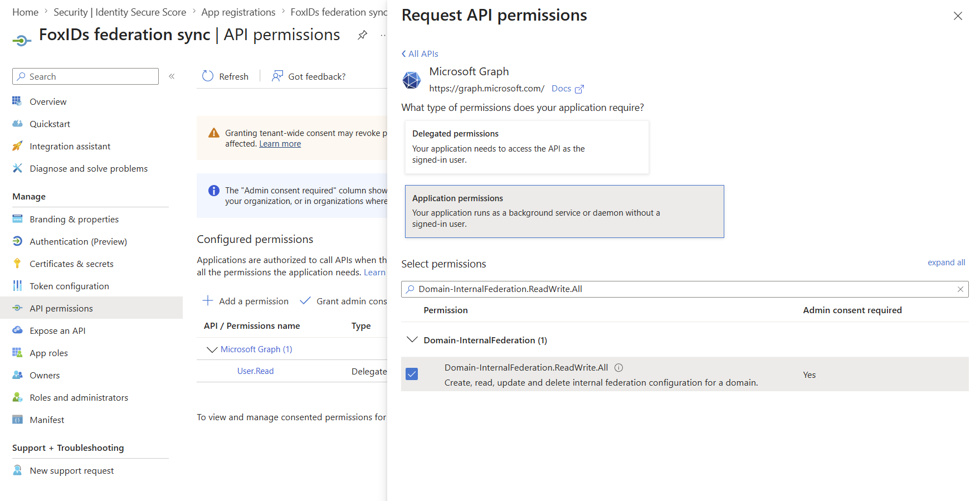Click the Admin consent required column header

[x=852, y=310]
